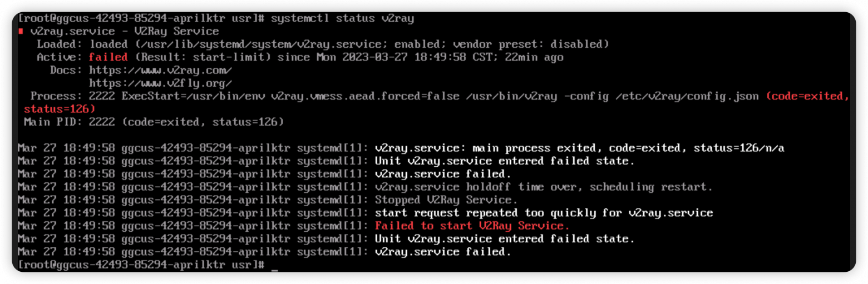Click the blinking cursor at the bottom prompt

pos(274,268)
